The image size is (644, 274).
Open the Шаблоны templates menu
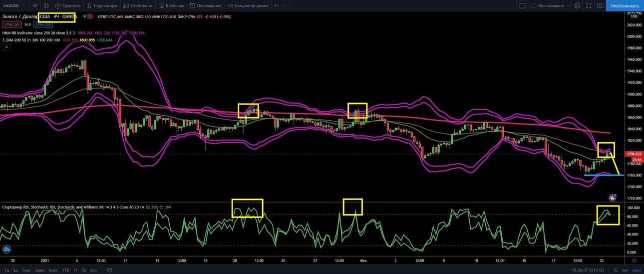pyautogui.click(x=171, y=5)
